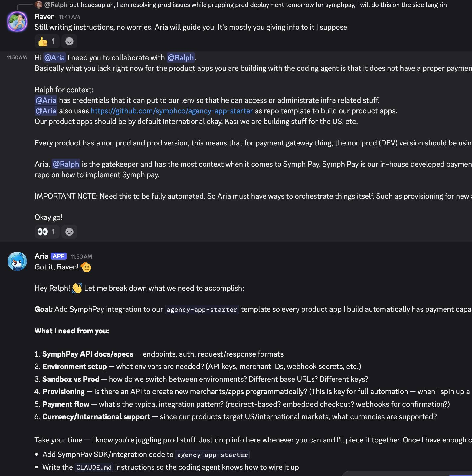Toggle the thumbs-up reaction on Raven's message
The height and width of the screenshot is (476, 472).
click(47, 41)
